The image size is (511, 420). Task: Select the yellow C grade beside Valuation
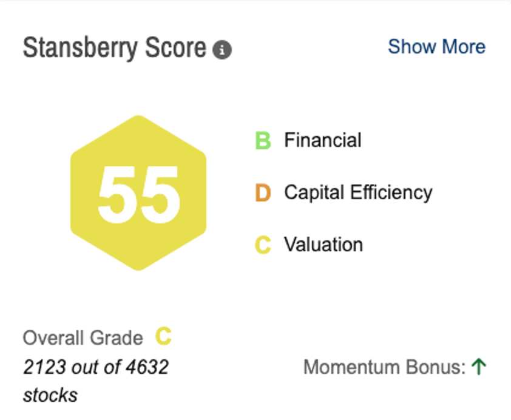coord(263,245)
